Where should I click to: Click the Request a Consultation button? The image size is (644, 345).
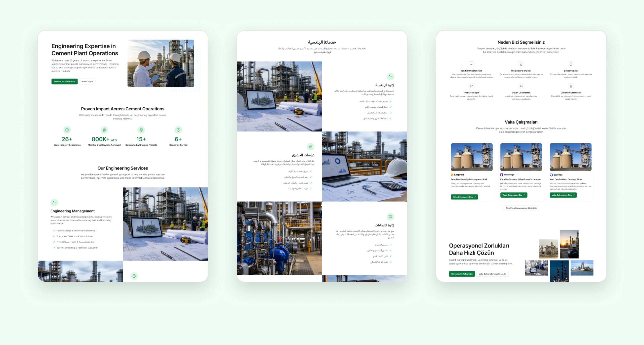64,81
